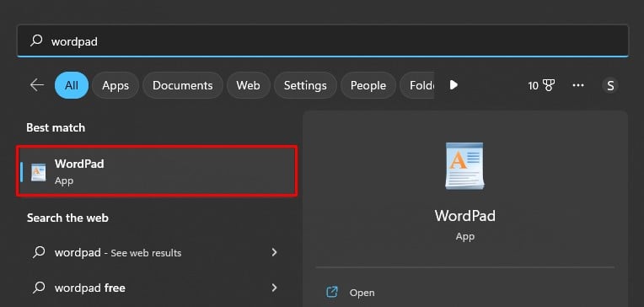Click the back arrow beside filters

[37, 85]
